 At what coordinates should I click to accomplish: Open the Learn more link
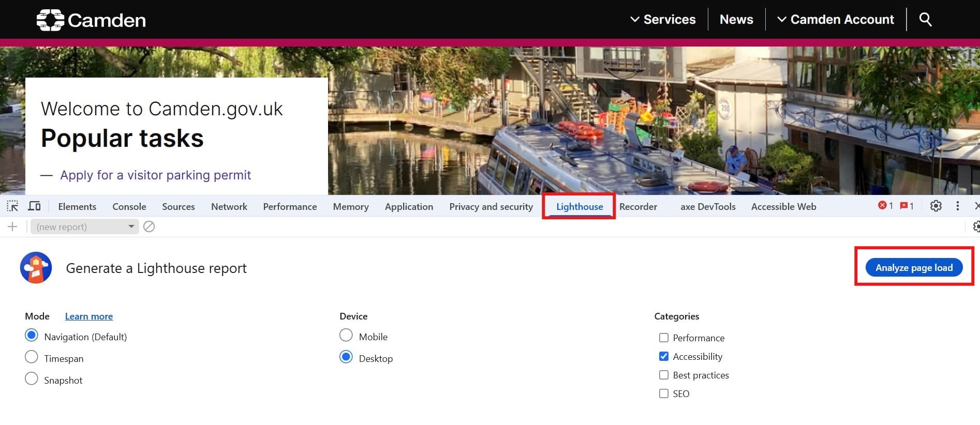click(89, 316)
